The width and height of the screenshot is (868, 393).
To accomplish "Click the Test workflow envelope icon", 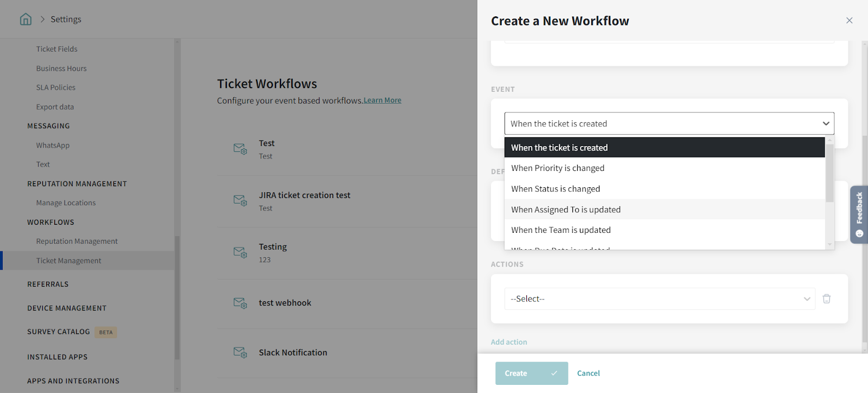I will (x=240, y=149).
